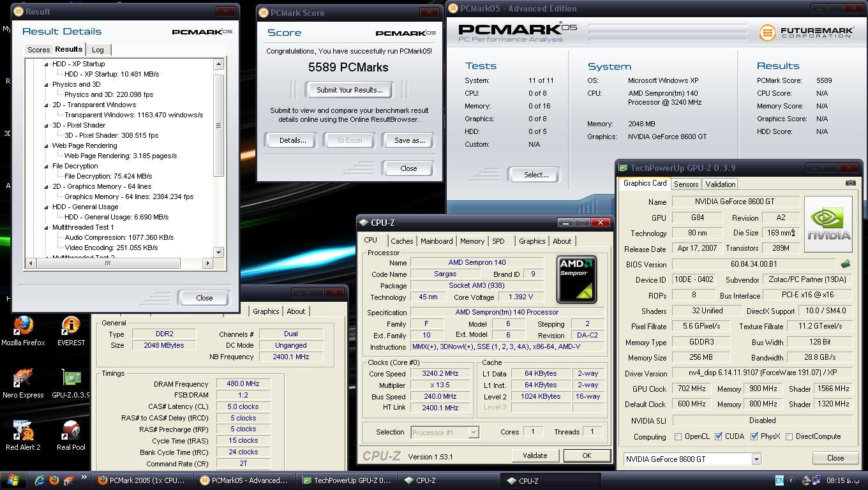Viewport: 868px width, 490px height.
Task: Click the NVIDIA logo in GPU-Z
Action: 828,225
